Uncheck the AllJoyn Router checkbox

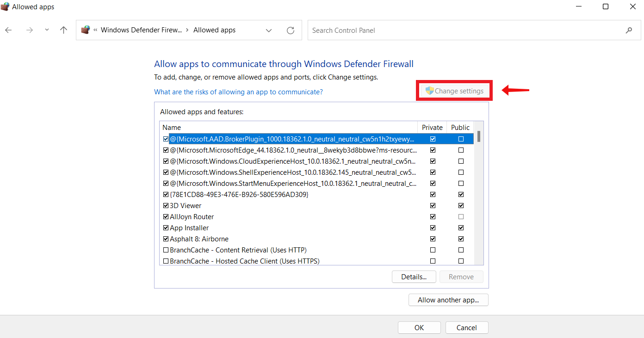click(166, 217)
